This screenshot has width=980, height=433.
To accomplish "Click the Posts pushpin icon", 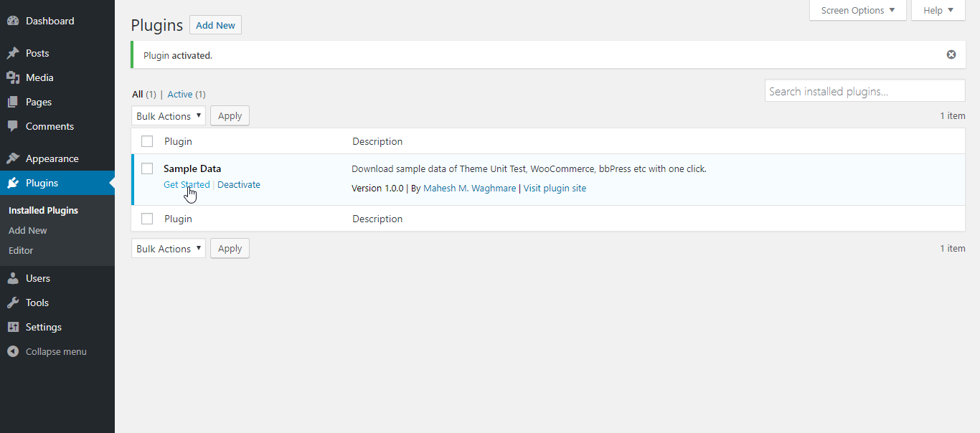I will click(13, 53).
